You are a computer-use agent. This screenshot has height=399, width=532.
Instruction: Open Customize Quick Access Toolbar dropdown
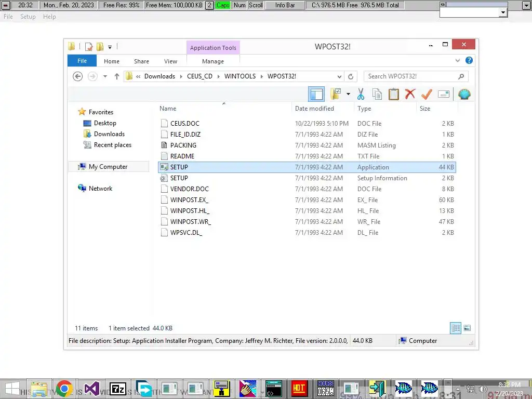tap(110, 47)
